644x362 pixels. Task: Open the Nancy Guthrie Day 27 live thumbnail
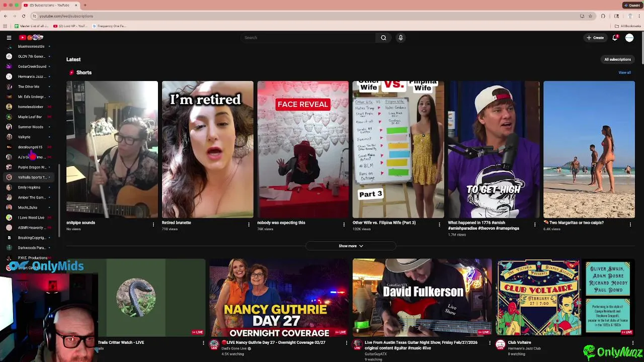(279, 298)
